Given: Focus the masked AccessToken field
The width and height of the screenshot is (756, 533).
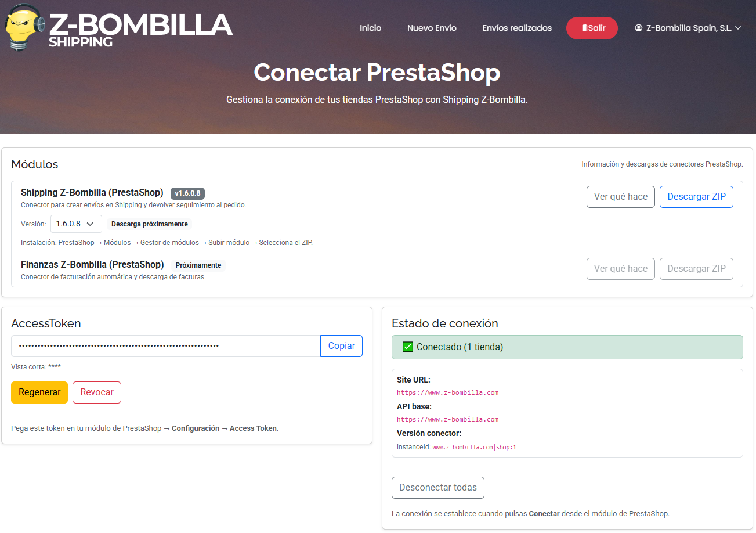Looking at the screenshot, I should [165, 346].
